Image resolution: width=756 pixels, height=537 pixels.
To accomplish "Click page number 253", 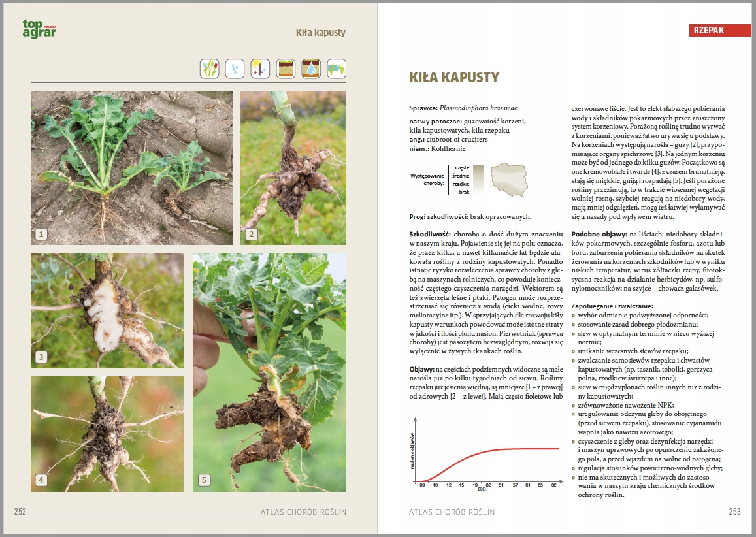I will [735, 512].
